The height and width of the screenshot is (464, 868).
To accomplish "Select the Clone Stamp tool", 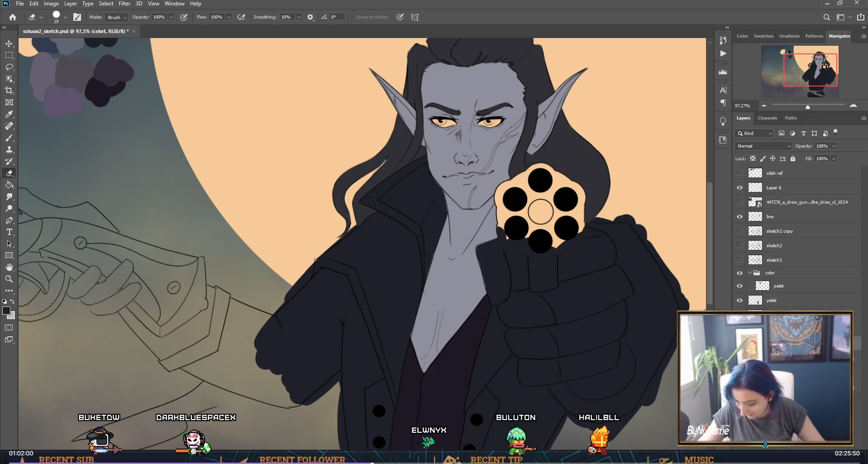I will 9,149.
